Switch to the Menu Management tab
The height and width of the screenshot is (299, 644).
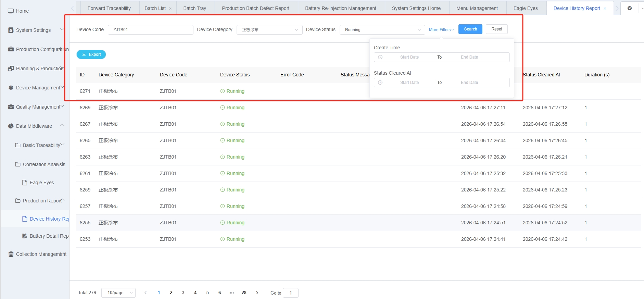pyautogui.click(x=477, y=8)
